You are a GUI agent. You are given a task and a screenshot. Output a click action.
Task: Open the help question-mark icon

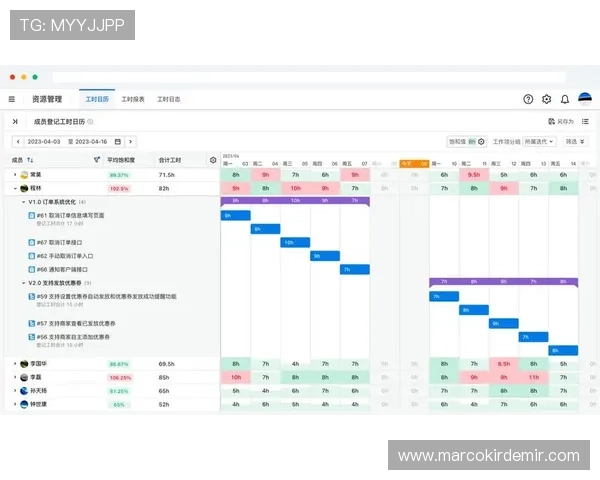coord(528,99)
